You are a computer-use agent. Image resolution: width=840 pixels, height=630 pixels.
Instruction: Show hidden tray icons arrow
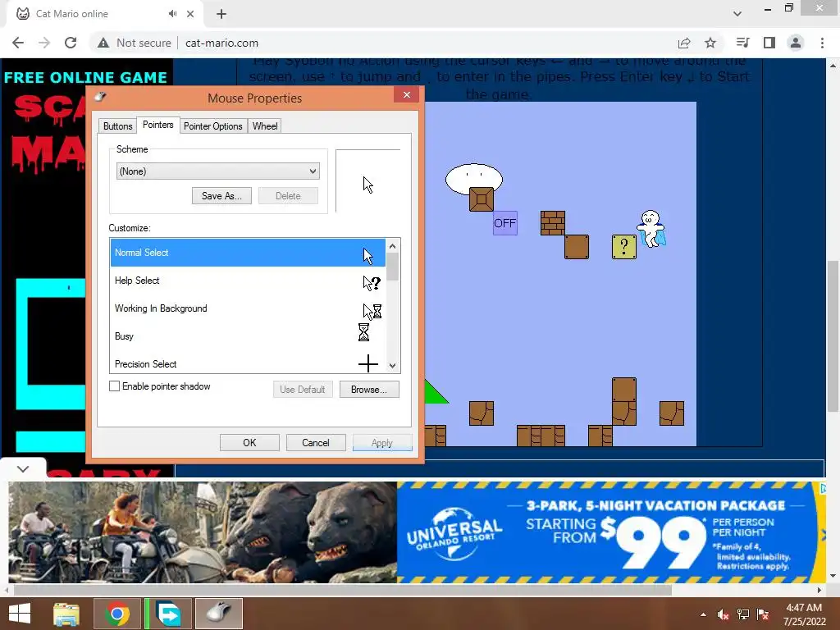point(703,614)
